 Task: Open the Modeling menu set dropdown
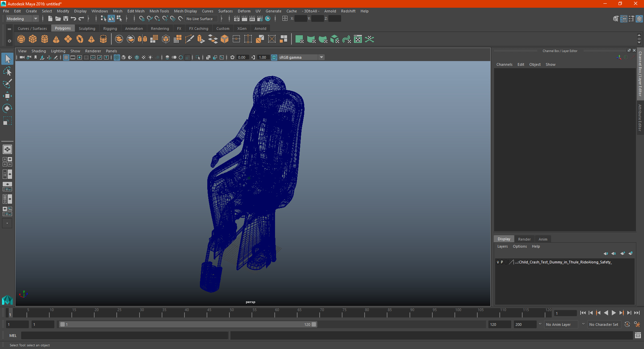tap(22, 19)
